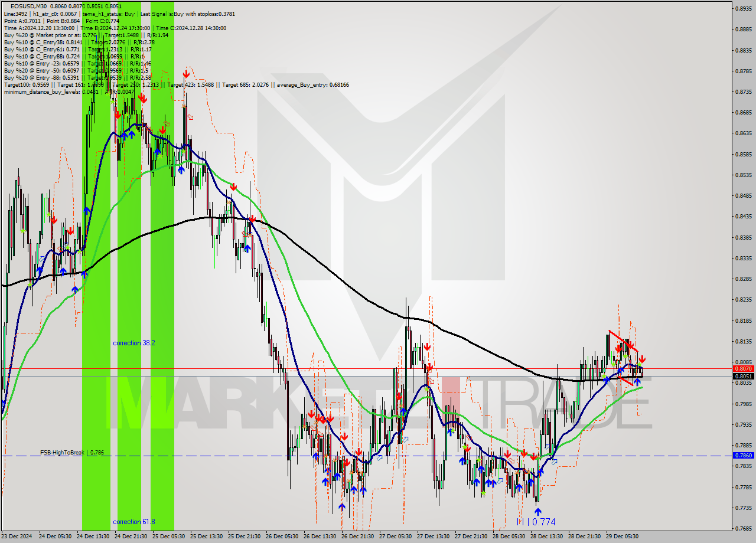Select the FSB-HighToBreak | 0.786 label
Screen dimensions: 756x543
click(x=72, y=452)
